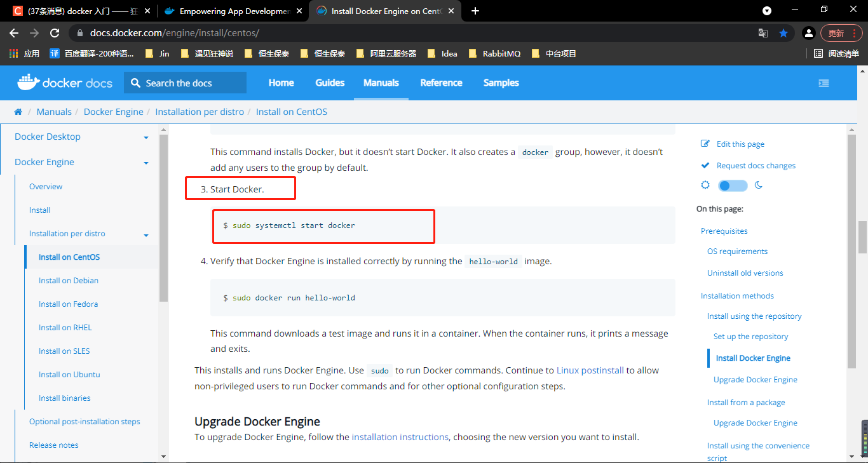Open the Reference nav item
The image size is (868, 463).
(x=441, y=83)
